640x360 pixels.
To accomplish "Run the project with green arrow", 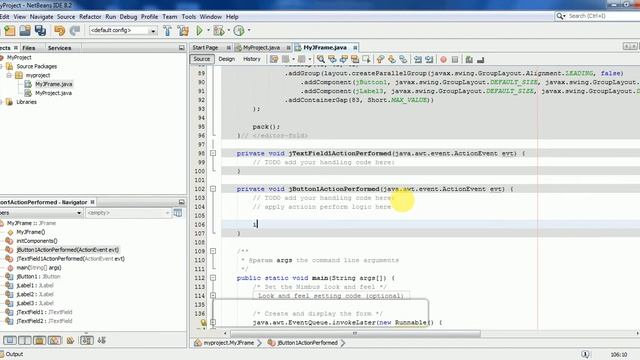I will (200, 31).
